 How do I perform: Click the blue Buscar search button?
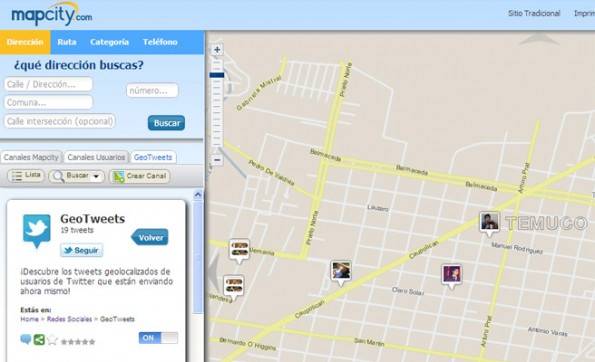click(166, 123)
